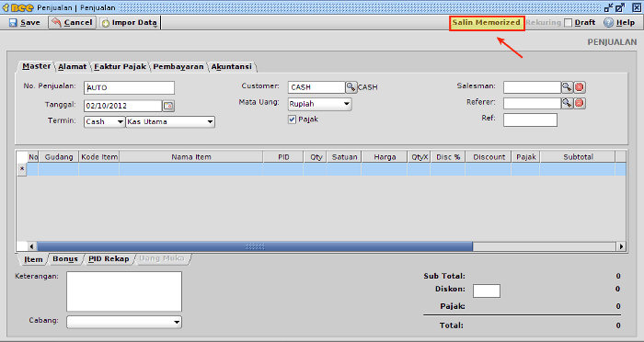Open the Help button
This screenshot has width=644, height=342.
[619, 23]
